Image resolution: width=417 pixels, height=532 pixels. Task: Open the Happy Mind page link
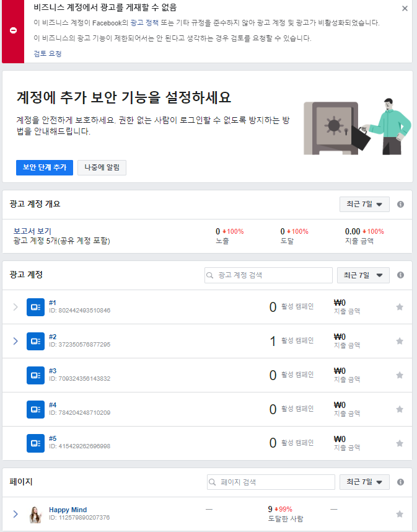pos(68,510)
